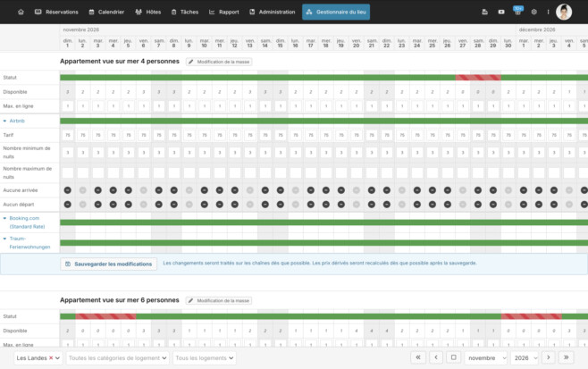Open the printer/receipt icon in top bar
Image resolution: width=588 pixels, height=369 pixels.
point(484,12)
